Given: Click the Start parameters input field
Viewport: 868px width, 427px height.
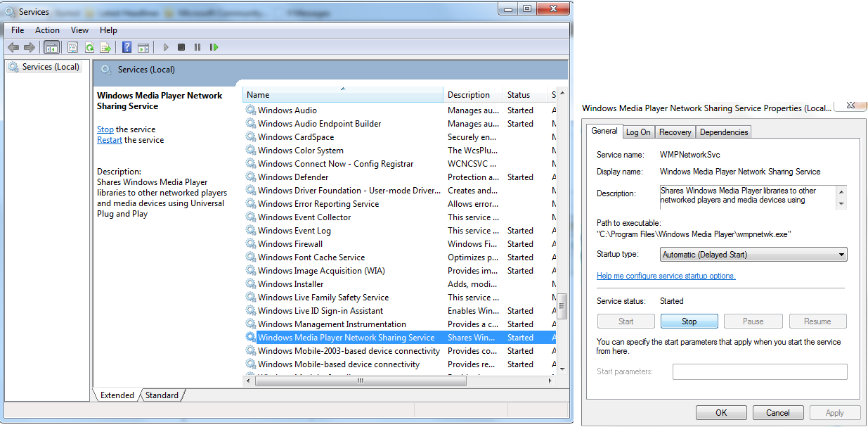Looking at the screenshot, I should 760,371.
